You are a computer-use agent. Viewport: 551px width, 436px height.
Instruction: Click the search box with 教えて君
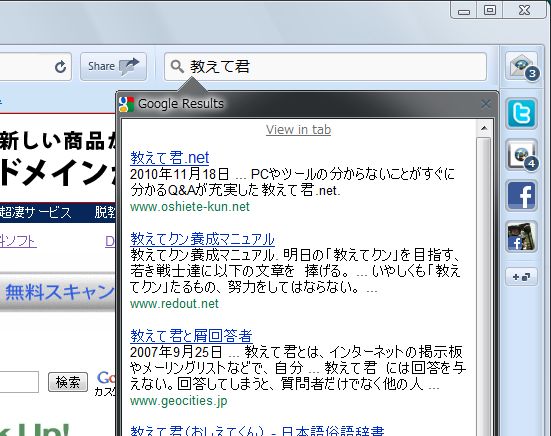click(x=325, y=66)
